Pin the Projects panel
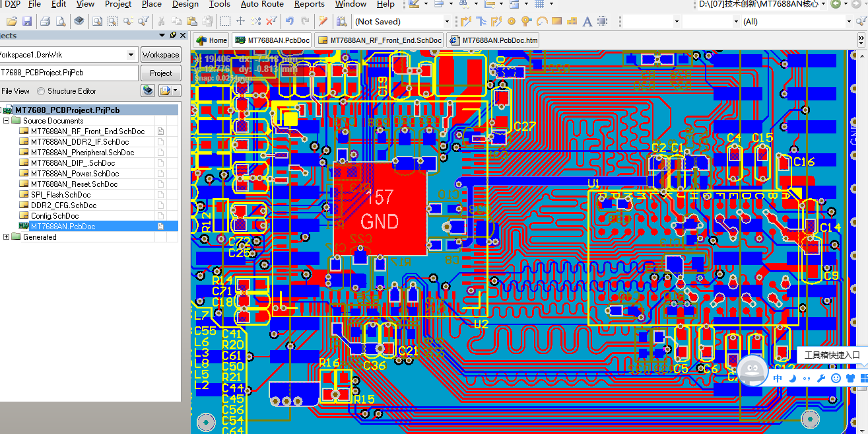This screenshot has width=868, height=434. click(x=173, y=35)
